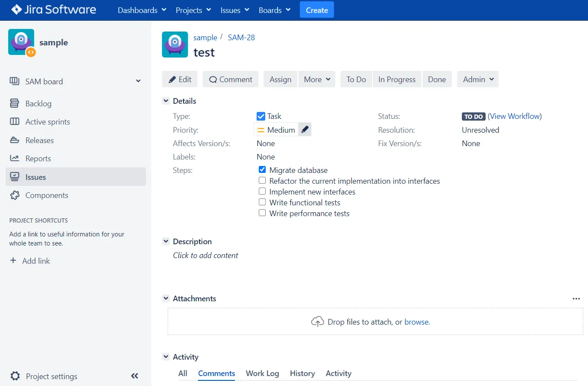
Task: Collapse the Details section
Action: click(x=165, y=101)
